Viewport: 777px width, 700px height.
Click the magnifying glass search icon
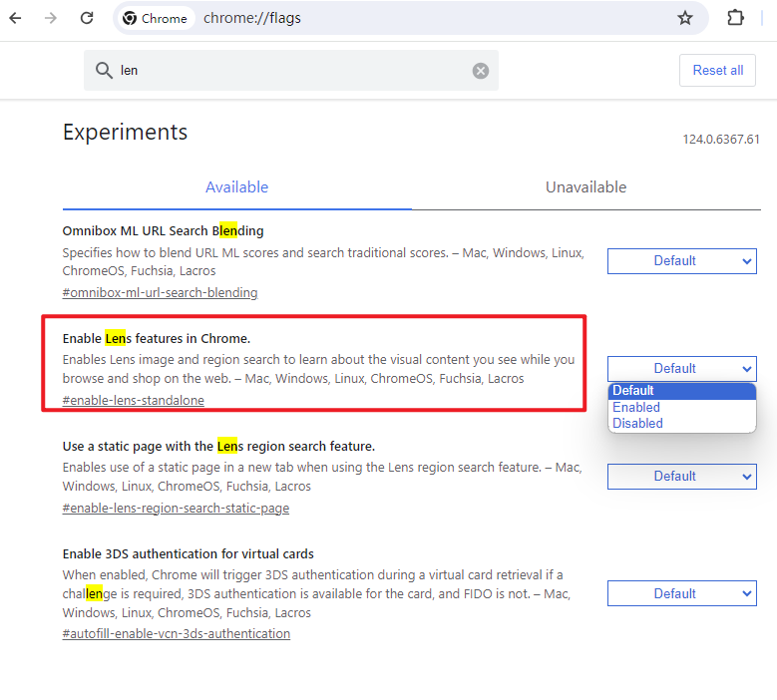point(104,71)
